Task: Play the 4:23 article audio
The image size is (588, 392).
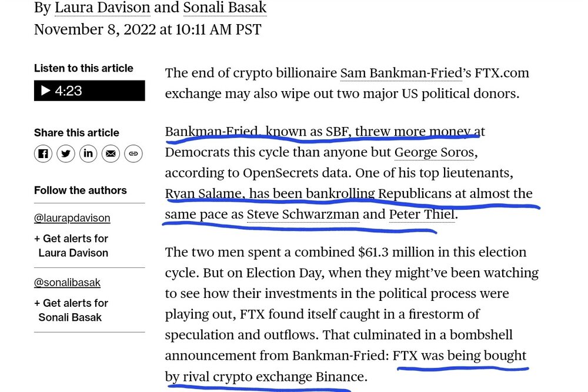Action: point(89,91)
